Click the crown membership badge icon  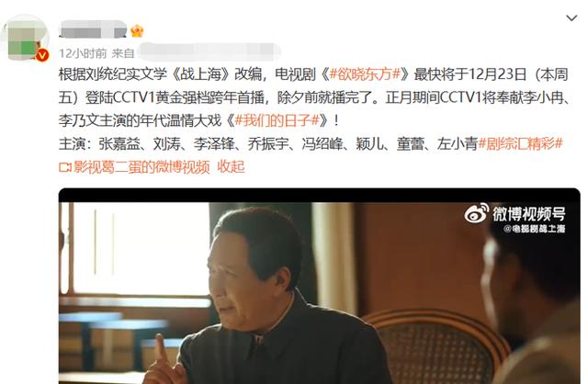pos(137,30)
